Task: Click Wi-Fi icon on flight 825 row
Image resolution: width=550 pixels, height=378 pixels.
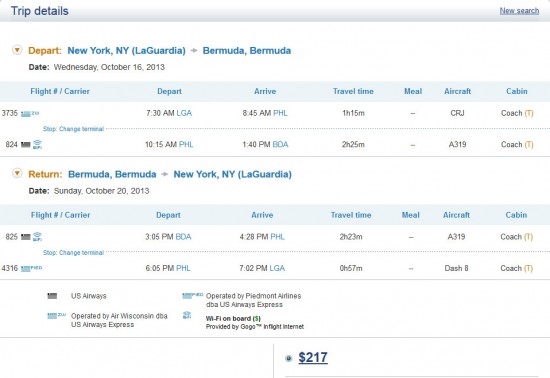Action: click(37, 237)
